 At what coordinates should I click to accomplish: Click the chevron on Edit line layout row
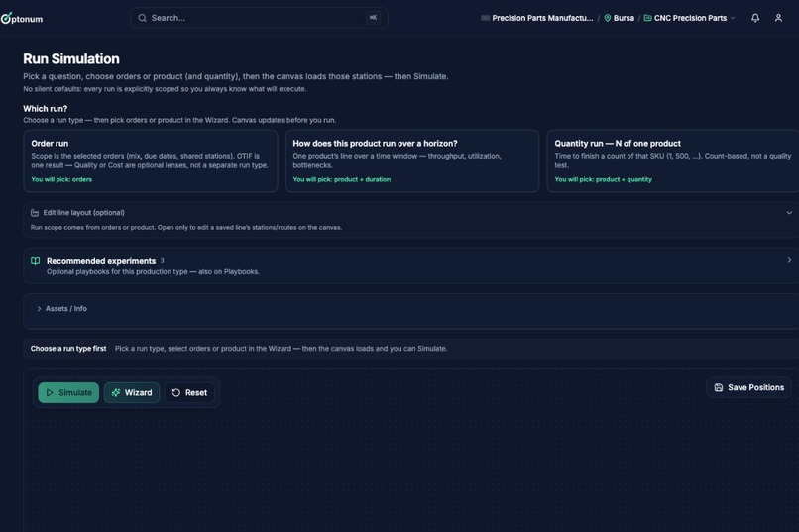tap(789, 213)
